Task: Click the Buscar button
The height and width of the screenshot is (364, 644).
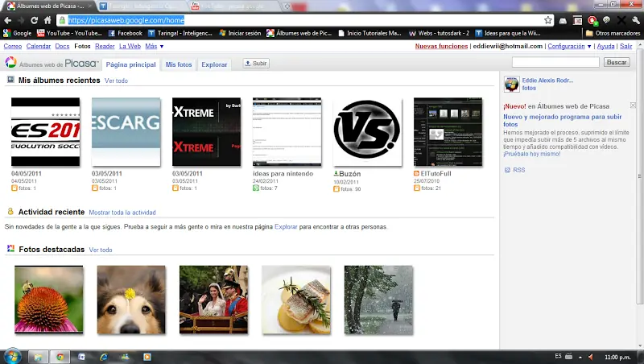Action: 617,63
